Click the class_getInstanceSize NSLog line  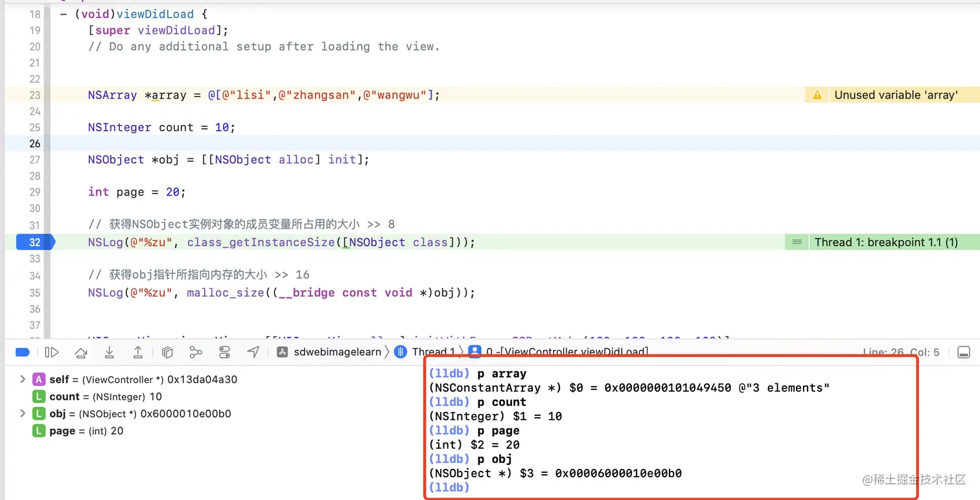[282, 242]
